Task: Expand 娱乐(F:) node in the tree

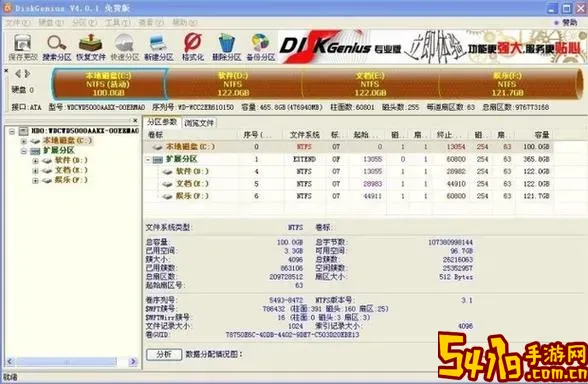Action: 36,180
